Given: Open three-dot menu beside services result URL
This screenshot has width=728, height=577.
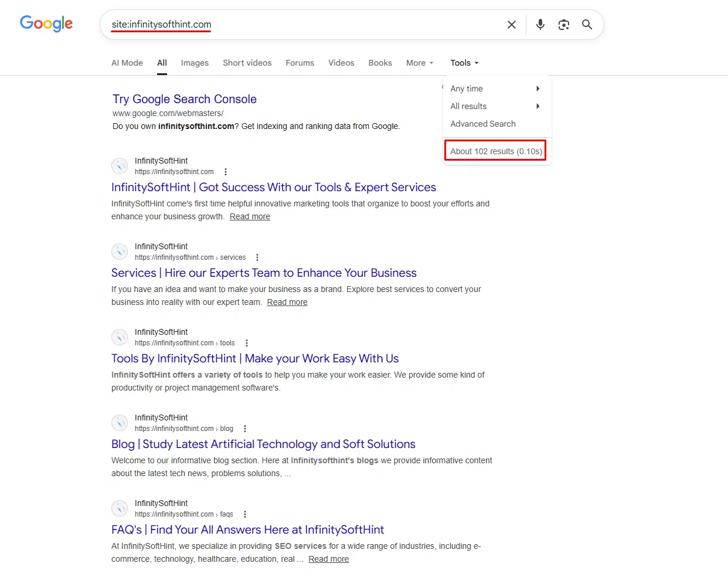Looking at the screenshot, I should tap(257, 257).
